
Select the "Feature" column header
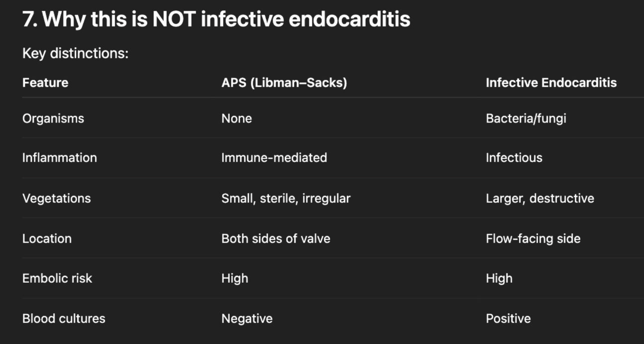click(45, 83)
